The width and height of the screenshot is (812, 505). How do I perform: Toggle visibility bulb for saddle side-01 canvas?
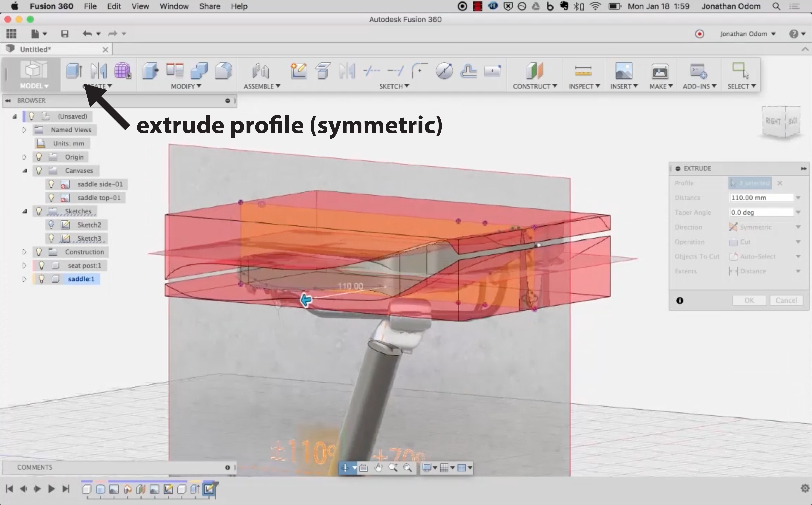click(51, 184)
